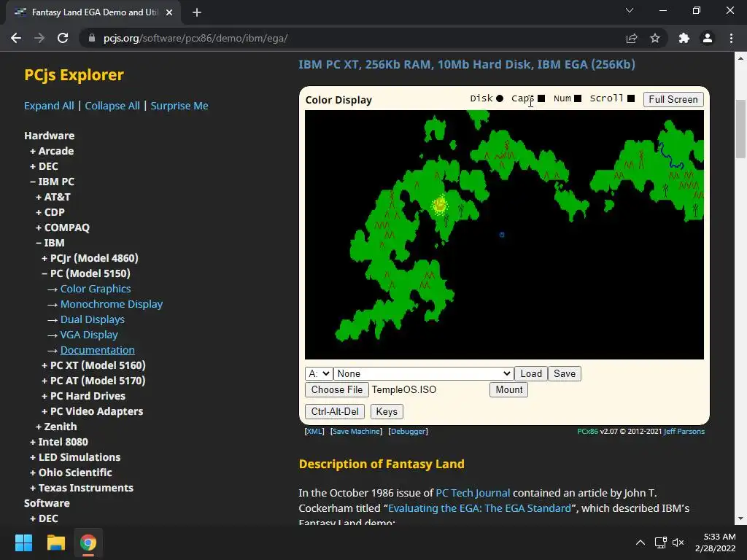Open Monochrome Display link
747x560 pixels.
(x=112, y=304)
